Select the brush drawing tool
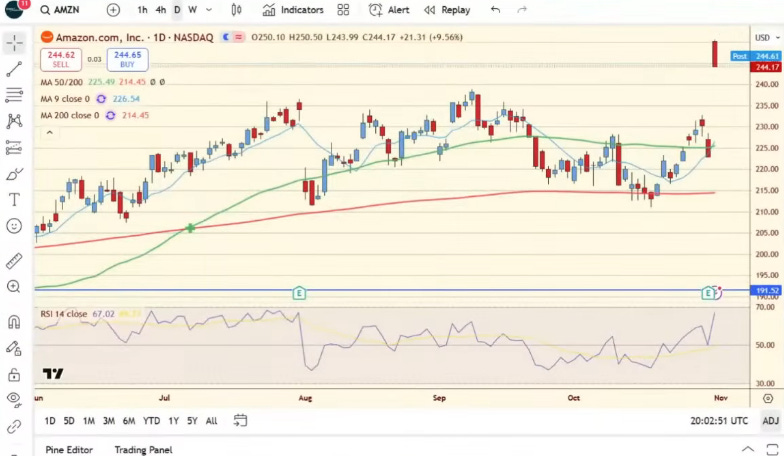Image resolution: width=784 pixels, height=456 pixels. point(14,174)
